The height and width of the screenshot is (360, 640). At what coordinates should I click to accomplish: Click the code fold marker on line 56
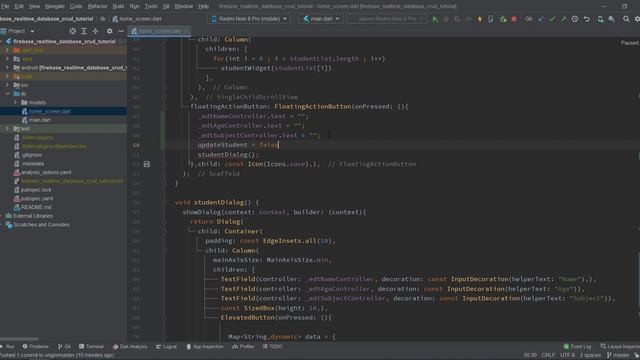coord(164,202)
